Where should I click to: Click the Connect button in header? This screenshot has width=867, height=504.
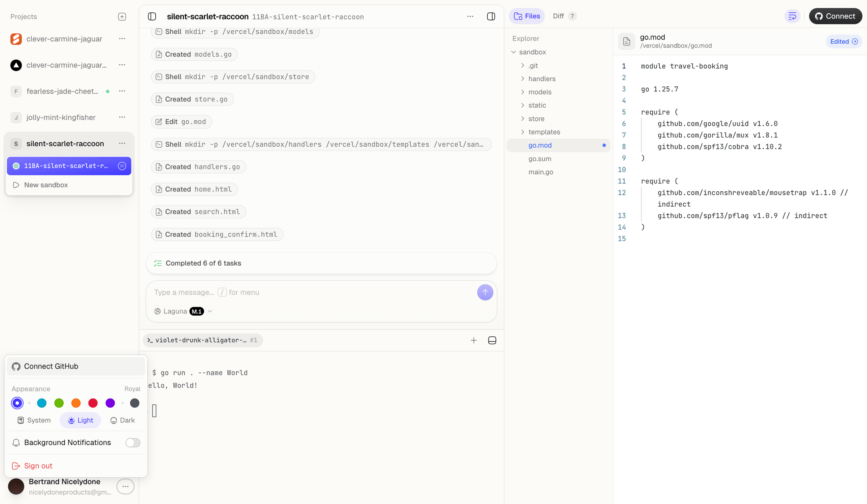click(835, 16)
